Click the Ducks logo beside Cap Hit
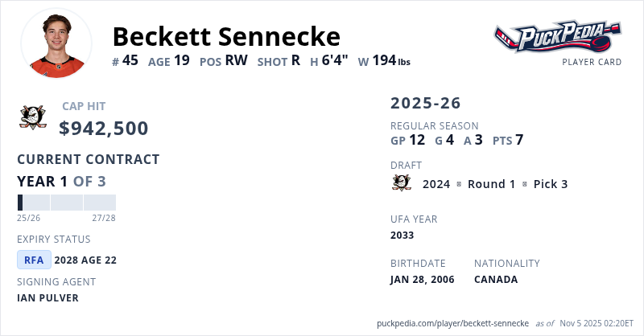Screen dimensions: 644x336 [x=32, y=117]
